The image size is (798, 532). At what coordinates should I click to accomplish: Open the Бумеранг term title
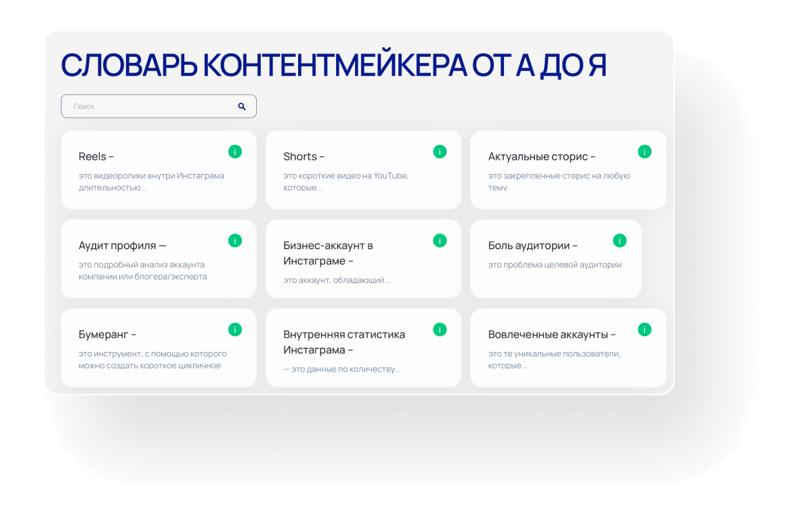108,334
